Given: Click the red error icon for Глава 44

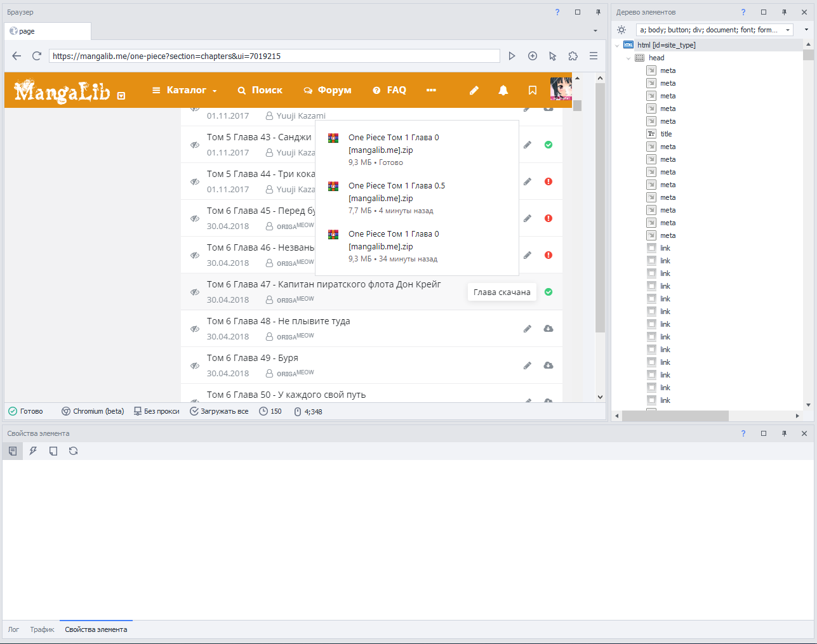Looking at the screenshot, I should [548, 181].
